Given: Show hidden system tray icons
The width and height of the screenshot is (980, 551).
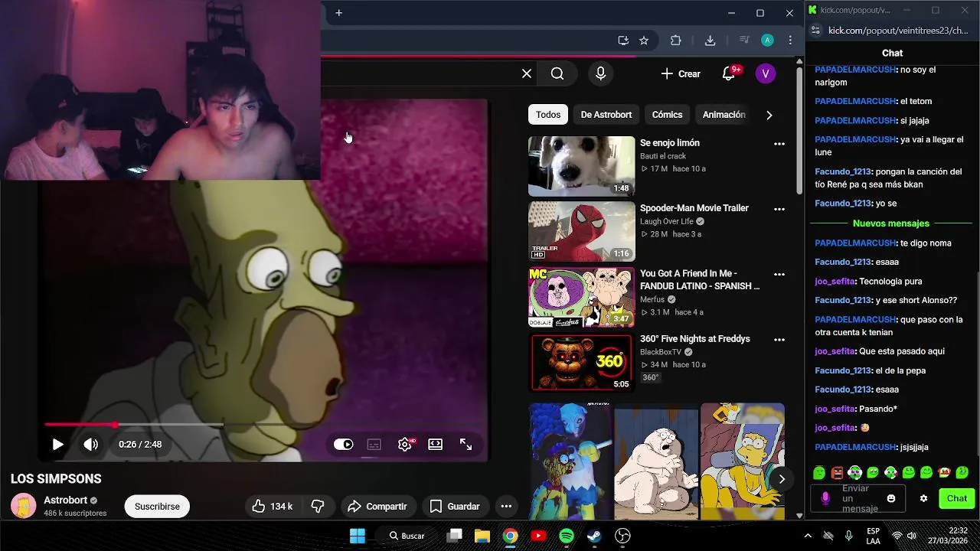Looking at the screenshot, I should point(807,536).
